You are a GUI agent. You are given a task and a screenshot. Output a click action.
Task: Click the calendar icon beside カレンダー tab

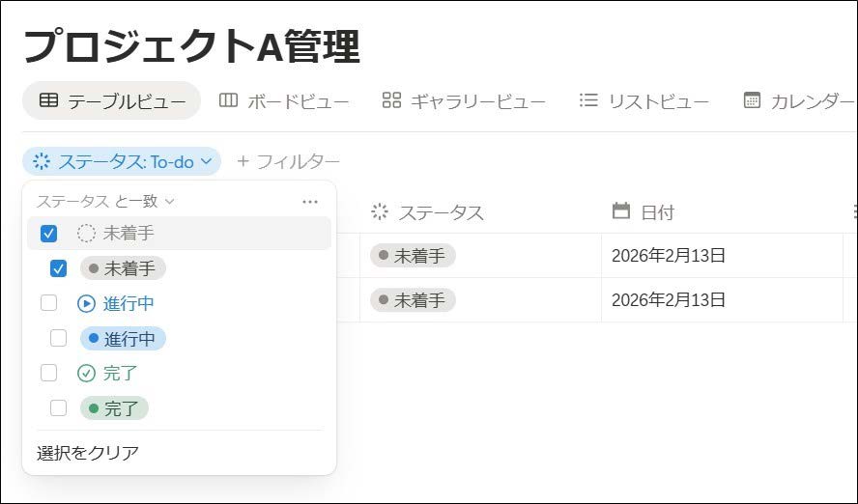(x=752, y=100)
